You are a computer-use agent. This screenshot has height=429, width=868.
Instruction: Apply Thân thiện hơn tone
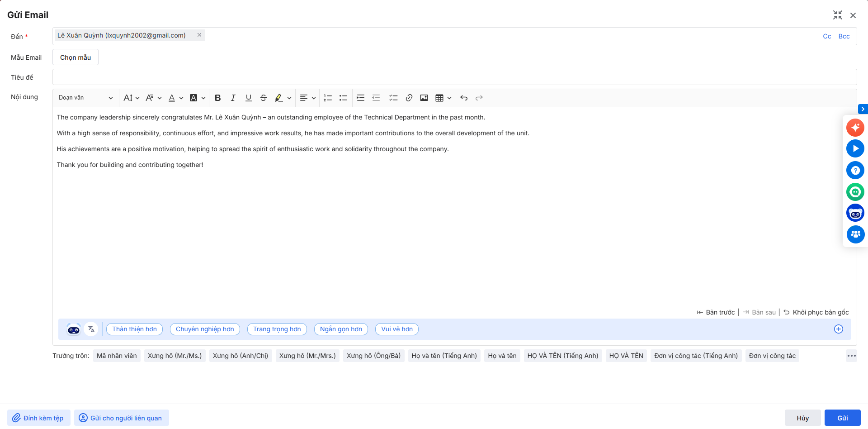tap(135, 329)
